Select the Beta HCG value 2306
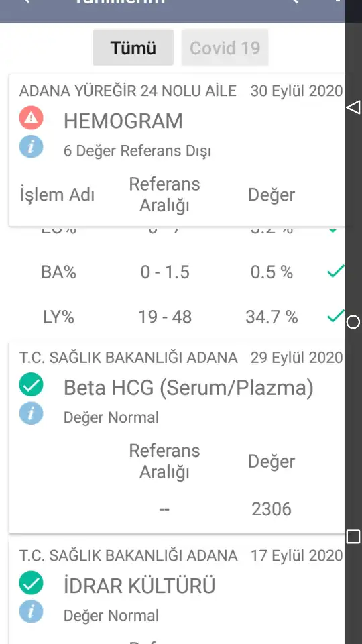362x644 pixels. coord(271,509)
